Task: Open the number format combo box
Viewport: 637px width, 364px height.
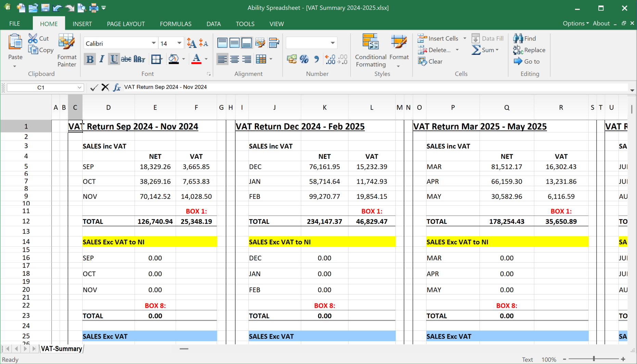Action: [332, 43]
